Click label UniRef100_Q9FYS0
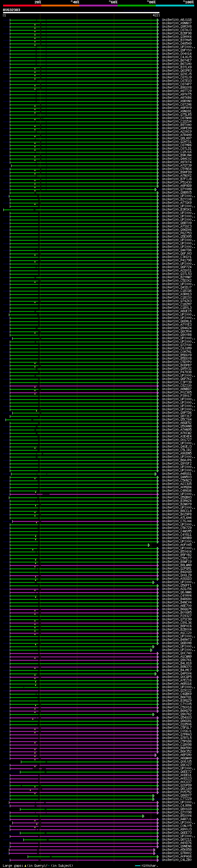Screen dimensions: 197x868 [x=177, y=50]
